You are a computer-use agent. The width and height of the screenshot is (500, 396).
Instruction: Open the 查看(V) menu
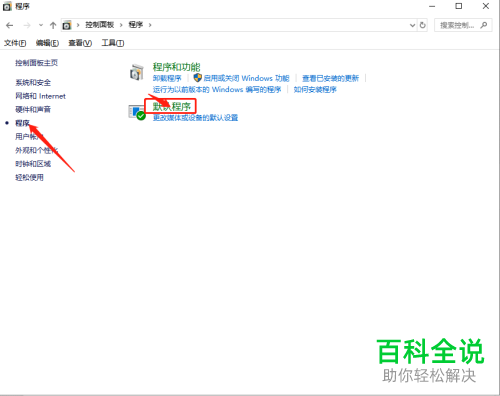[80, 43]
